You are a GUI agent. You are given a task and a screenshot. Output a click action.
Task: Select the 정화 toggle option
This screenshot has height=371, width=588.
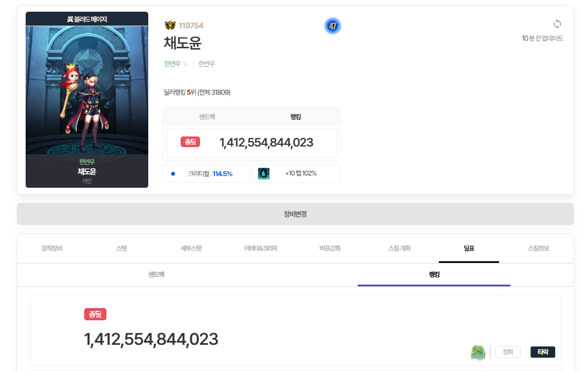pos(507,352)
